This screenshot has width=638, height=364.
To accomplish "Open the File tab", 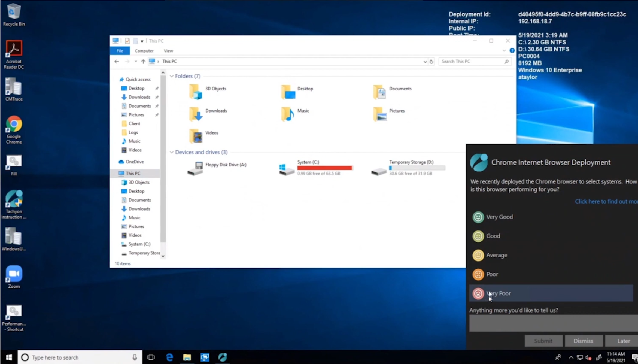I will point(120,51).
